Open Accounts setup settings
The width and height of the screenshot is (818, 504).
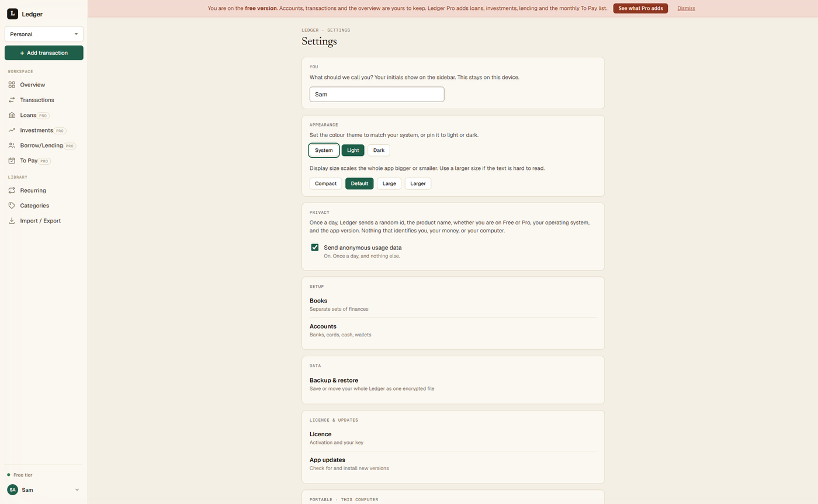(x=453, y=331)
